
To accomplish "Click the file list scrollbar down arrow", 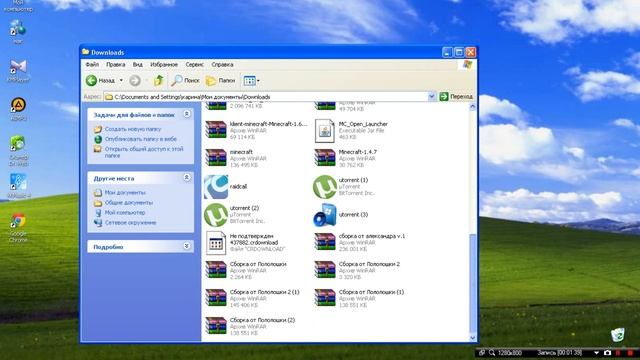I will tap(473, 338).
